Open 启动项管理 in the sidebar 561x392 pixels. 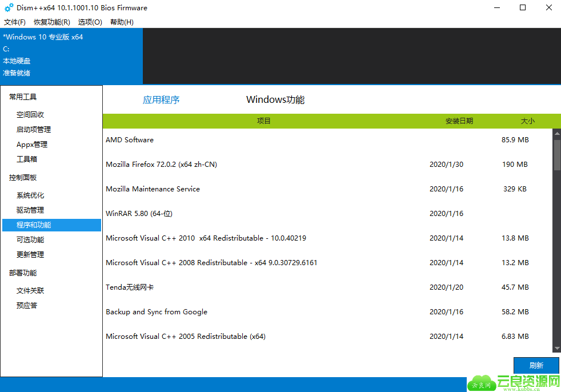[34, 130]
